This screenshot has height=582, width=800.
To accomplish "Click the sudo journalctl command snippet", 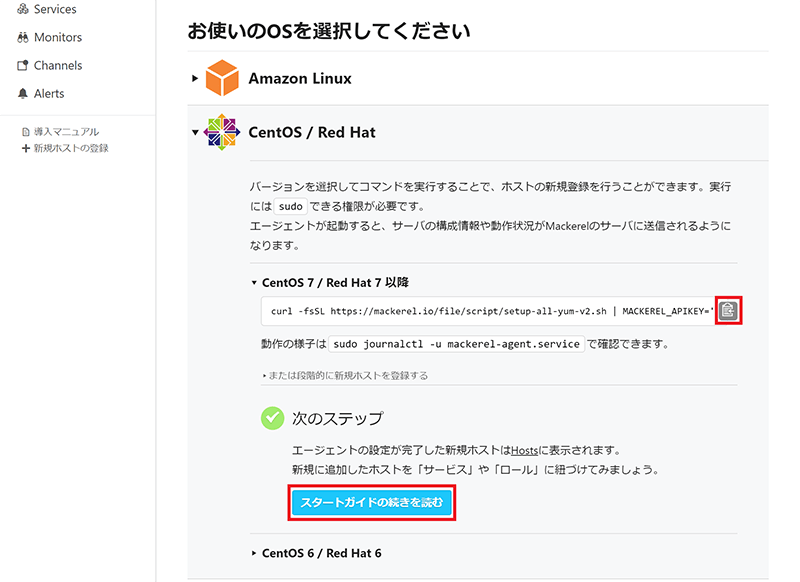I will tap(457, 344).
